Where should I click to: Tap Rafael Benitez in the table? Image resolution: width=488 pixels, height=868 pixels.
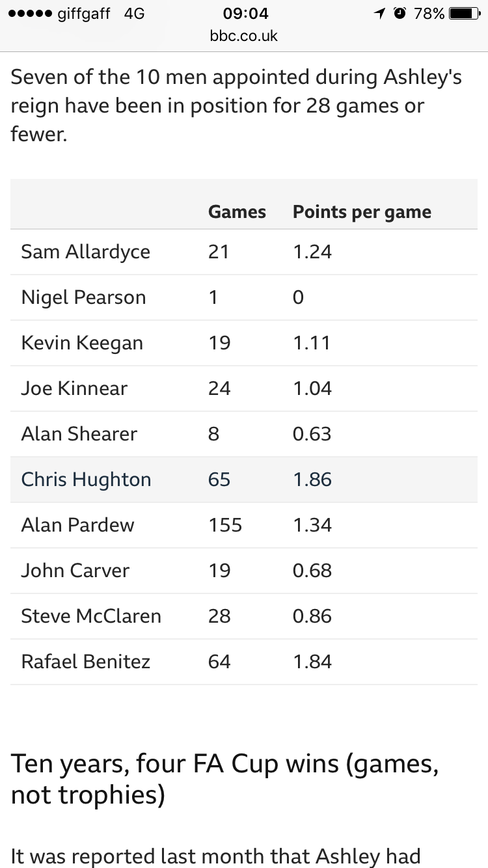pyautogui.click(x=85, y=662)
